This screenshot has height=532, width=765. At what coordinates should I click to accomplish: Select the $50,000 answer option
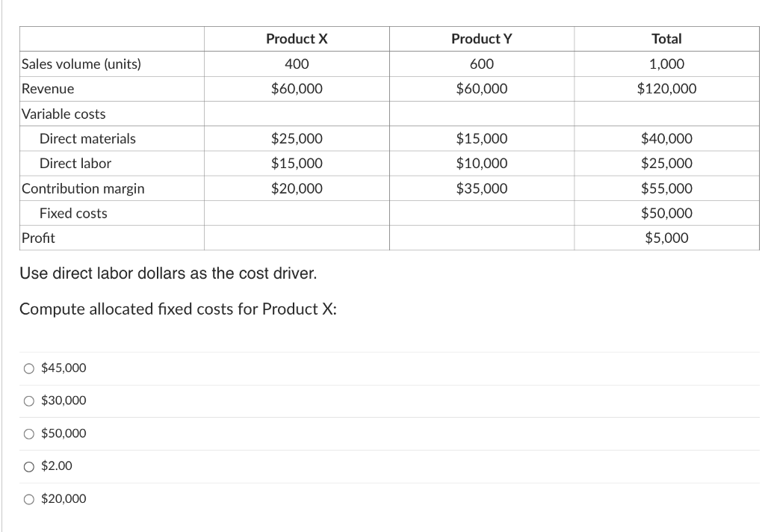[x=28, y=433]
